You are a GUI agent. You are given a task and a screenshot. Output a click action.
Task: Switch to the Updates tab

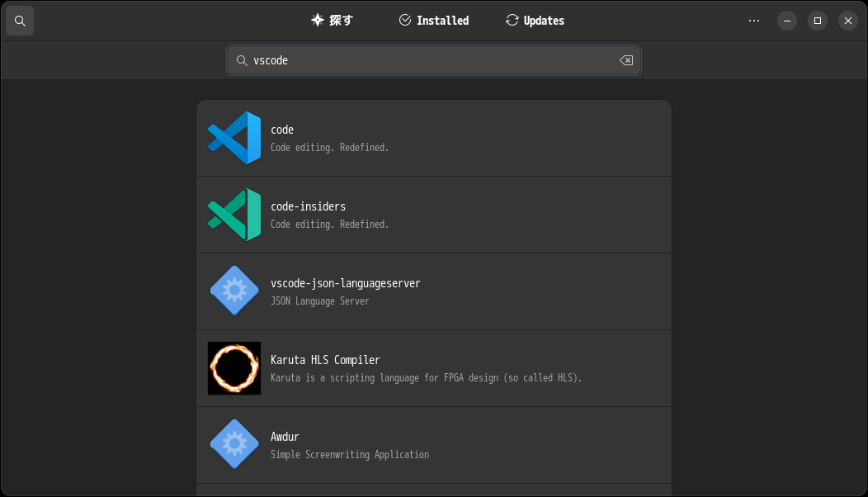tap(535, 21)
